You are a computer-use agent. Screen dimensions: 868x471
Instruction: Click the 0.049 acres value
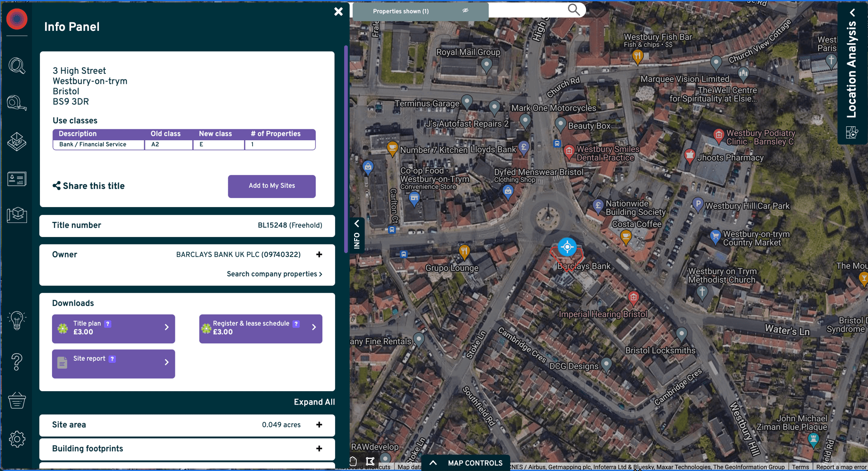(x=281, y=425)
